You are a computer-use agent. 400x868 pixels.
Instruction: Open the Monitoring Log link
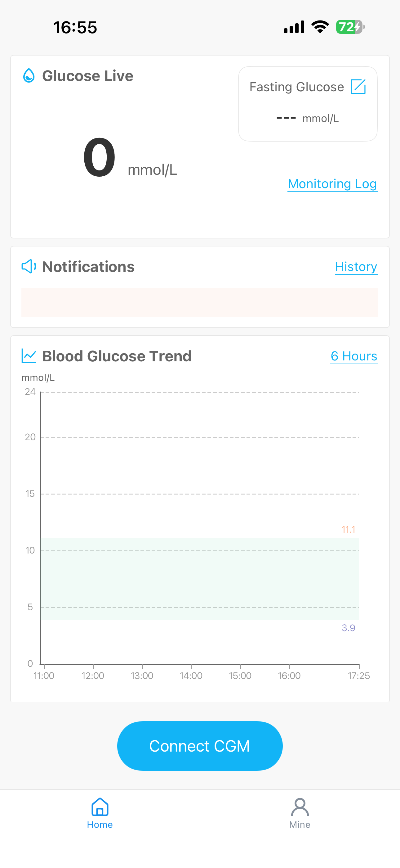(332, 184)
